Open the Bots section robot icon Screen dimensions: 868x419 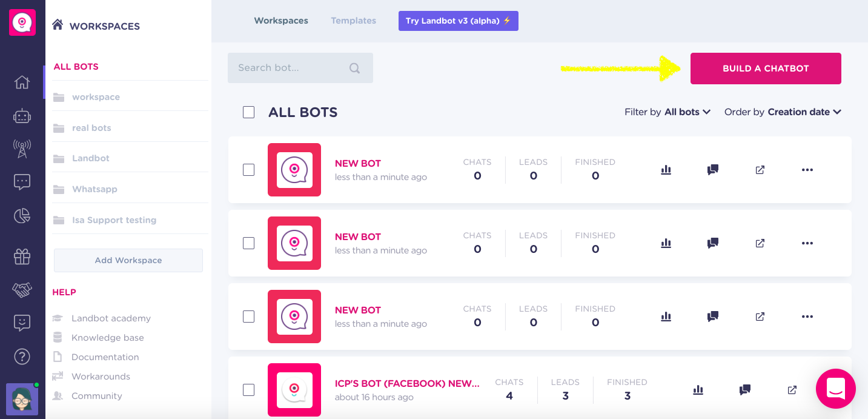(22, 116)
